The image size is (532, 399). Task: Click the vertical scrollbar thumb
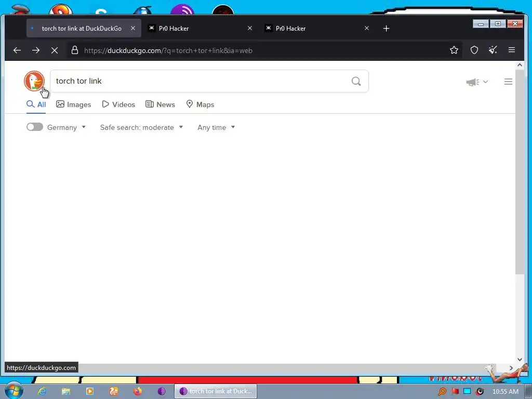[520, 171]
